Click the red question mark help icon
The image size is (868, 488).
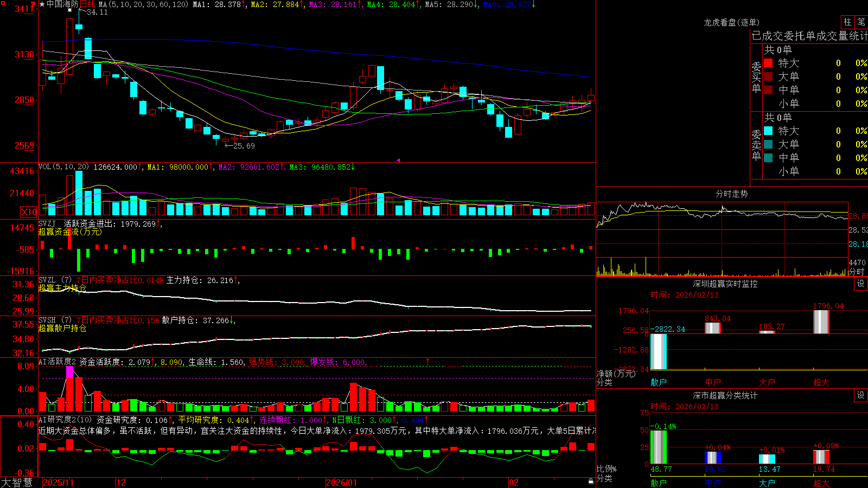click(x=34, y=5)
